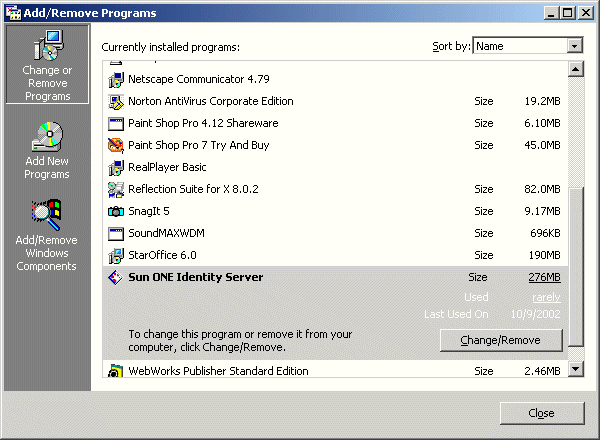Click scrollbar up arrow
Image resolution: width=600 pixels, height=440 pixels.
point(576,69)
